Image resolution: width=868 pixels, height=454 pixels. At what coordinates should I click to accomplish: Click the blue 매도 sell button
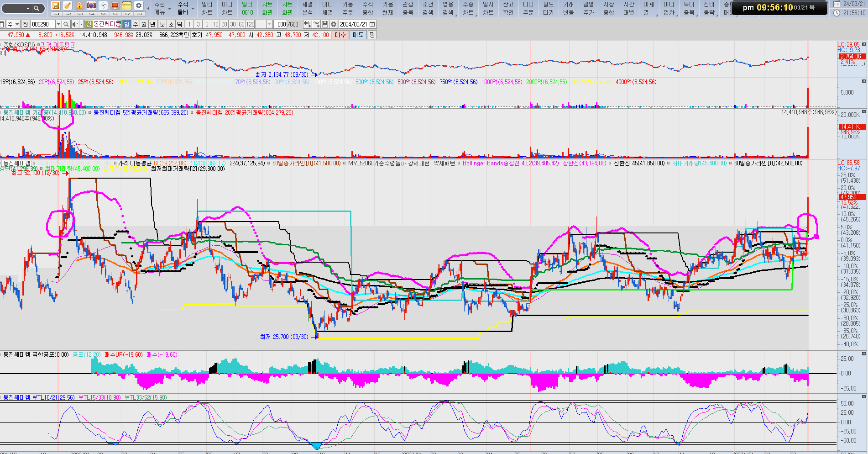point(358,35)
